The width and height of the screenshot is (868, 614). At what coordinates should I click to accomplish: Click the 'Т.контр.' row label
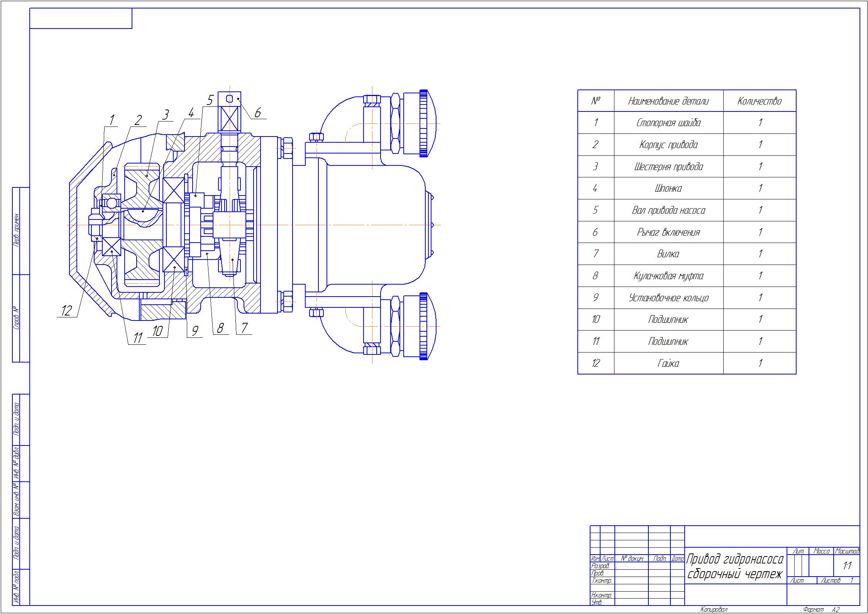pos(601,580)
